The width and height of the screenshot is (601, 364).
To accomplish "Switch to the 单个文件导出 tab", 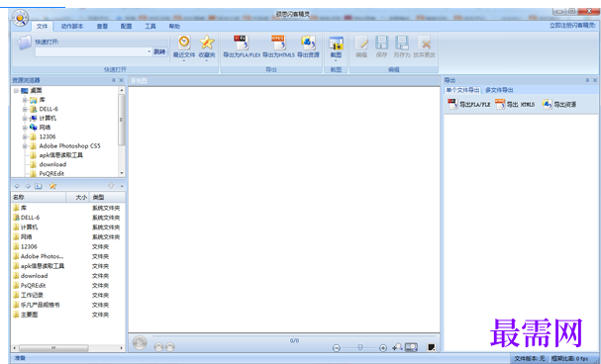I will [x=462, y=90].
